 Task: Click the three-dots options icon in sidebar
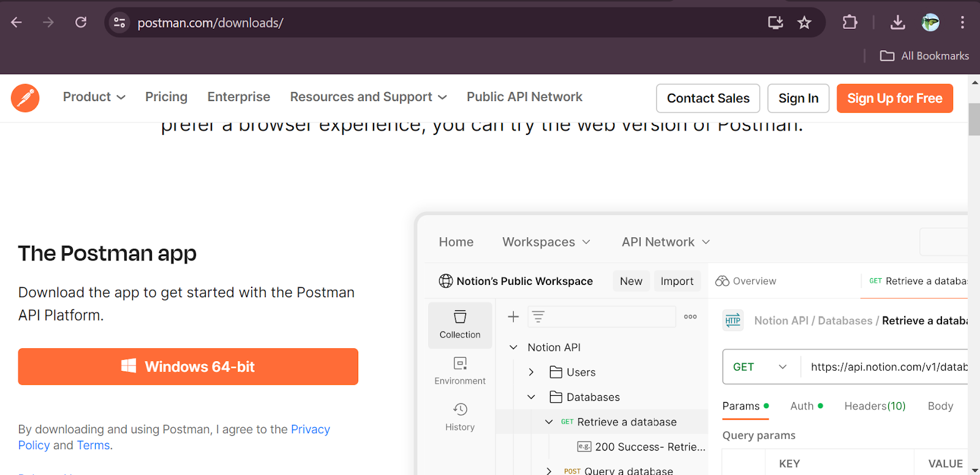(x=690, y=317)
